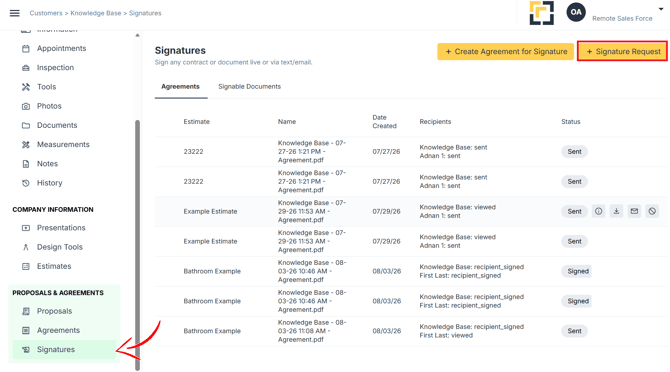Click the sidebar vertical scrollbar
This screenshot has width=670, height=372.
[138, 245]
